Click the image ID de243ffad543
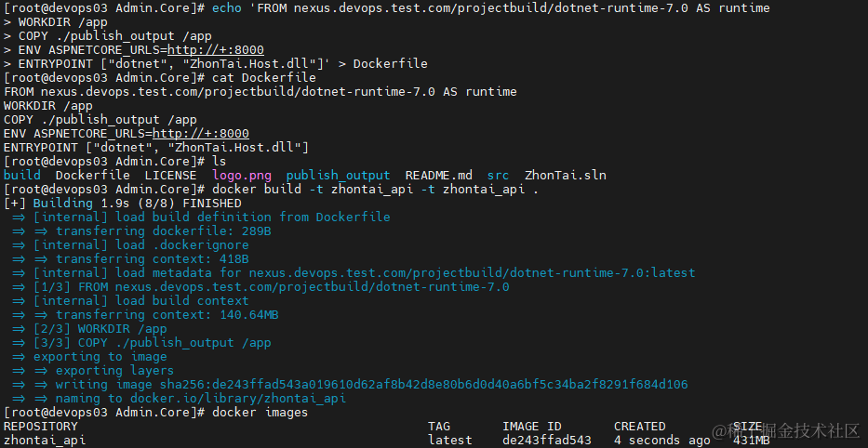The height and width of the screenshot is (448, 868). click(x=547, y=441)
